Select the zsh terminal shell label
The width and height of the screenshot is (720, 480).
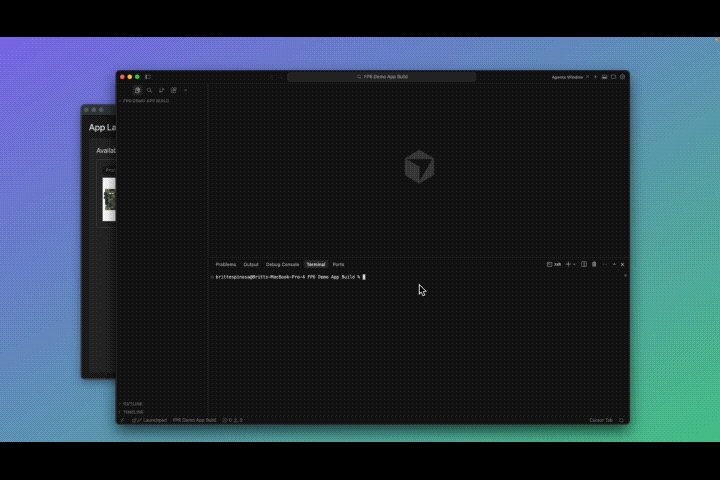(x=554, y=265)
